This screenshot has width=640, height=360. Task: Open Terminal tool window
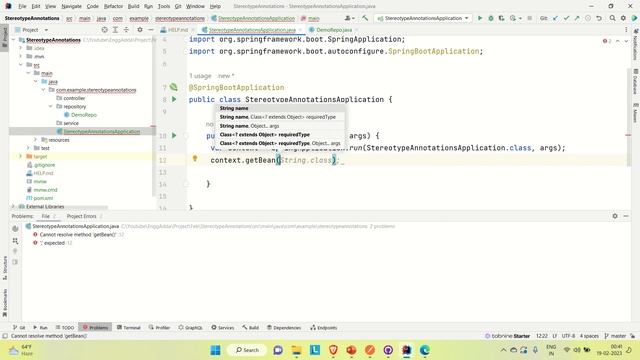(x=129, y=327)
